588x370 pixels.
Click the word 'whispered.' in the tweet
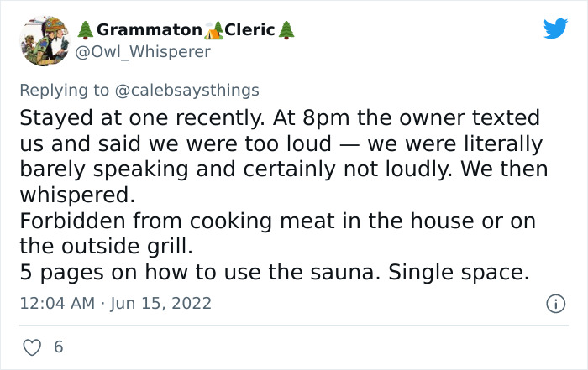[x=77, y=196]
